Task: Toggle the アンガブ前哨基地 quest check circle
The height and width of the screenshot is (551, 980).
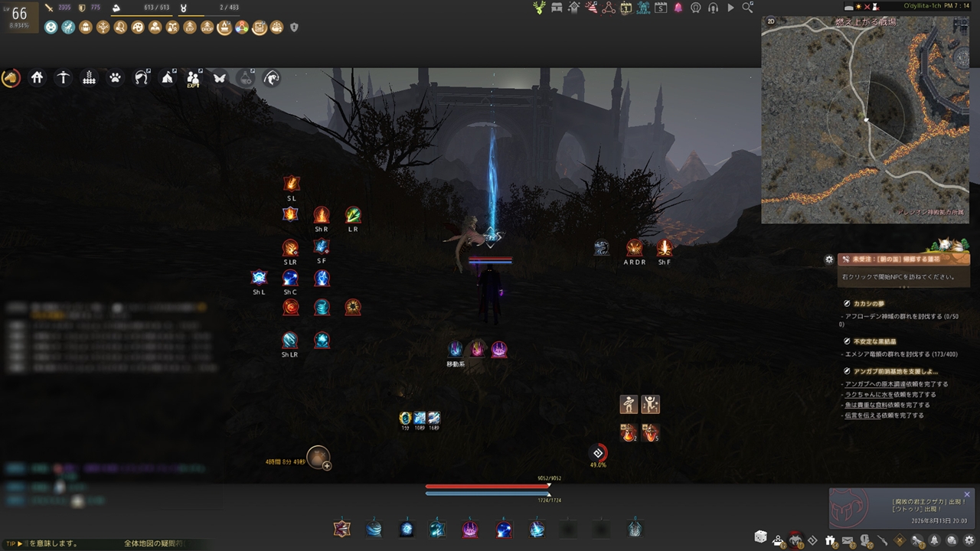Action: tap(847, 371)
